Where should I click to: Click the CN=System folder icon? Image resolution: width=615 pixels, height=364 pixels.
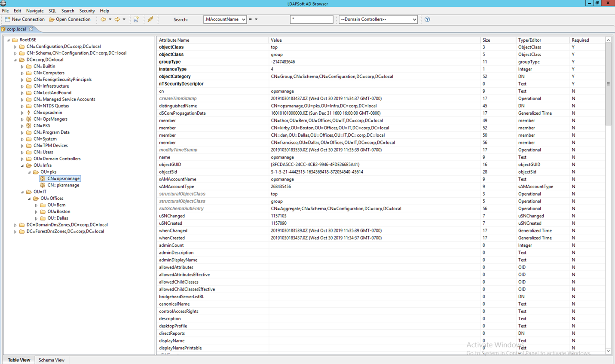pos(29,139)
